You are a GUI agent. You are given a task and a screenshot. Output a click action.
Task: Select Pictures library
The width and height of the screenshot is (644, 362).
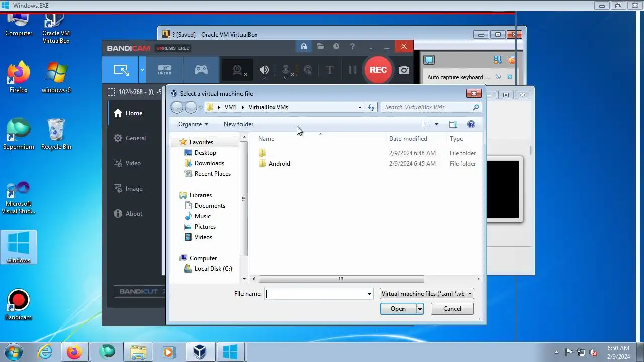[205, 227]
